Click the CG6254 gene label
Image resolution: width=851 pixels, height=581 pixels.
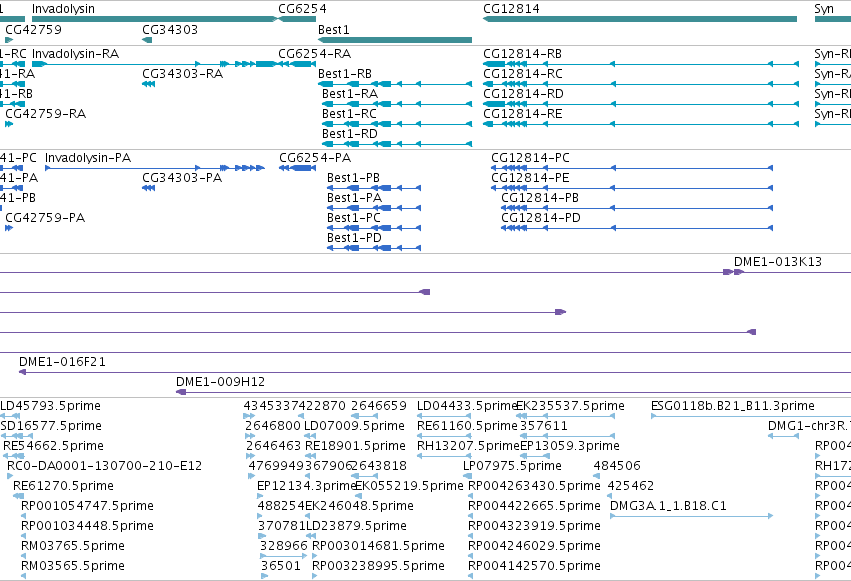pyautogui.click(x=302, y=9)
